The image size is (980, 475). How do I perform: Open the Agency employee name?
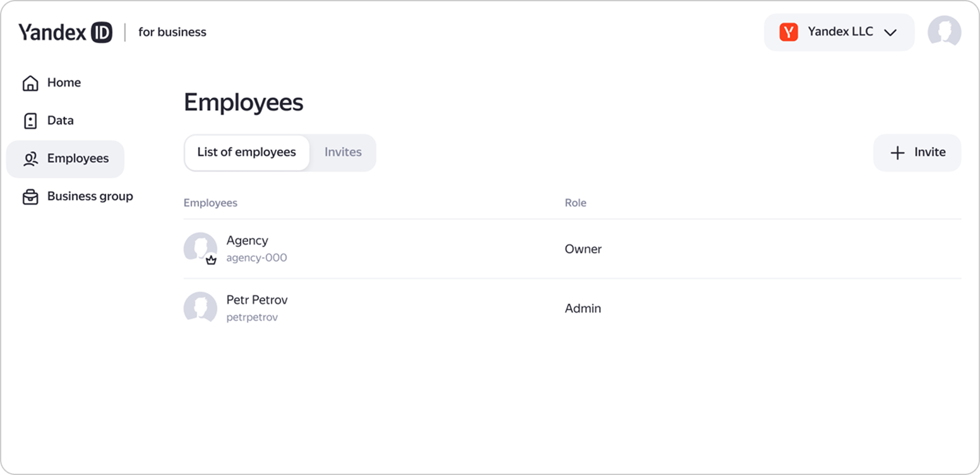point(247,241)
